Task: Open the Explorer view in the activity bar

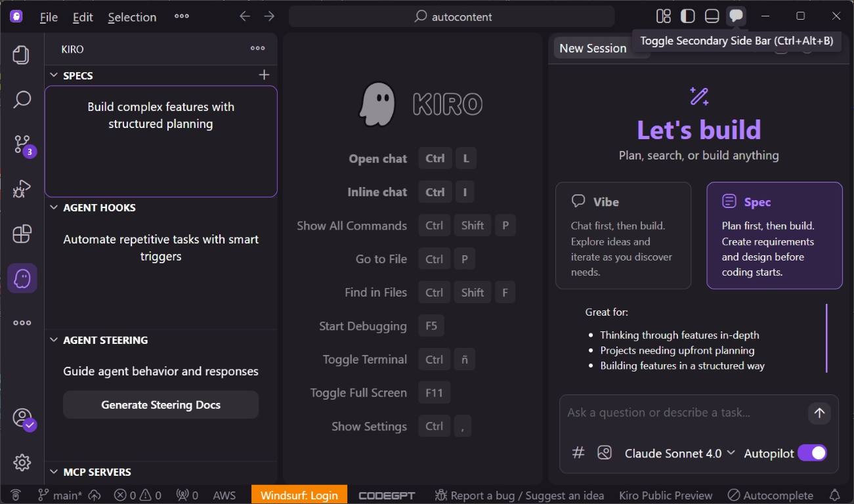Action: click(22, 54)
